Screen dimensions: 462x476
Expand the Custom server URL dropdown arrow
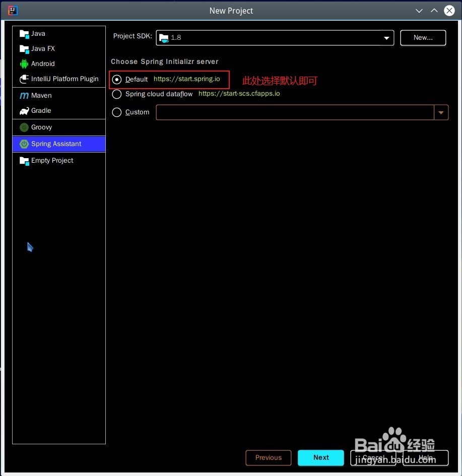[x=441, y=113]
